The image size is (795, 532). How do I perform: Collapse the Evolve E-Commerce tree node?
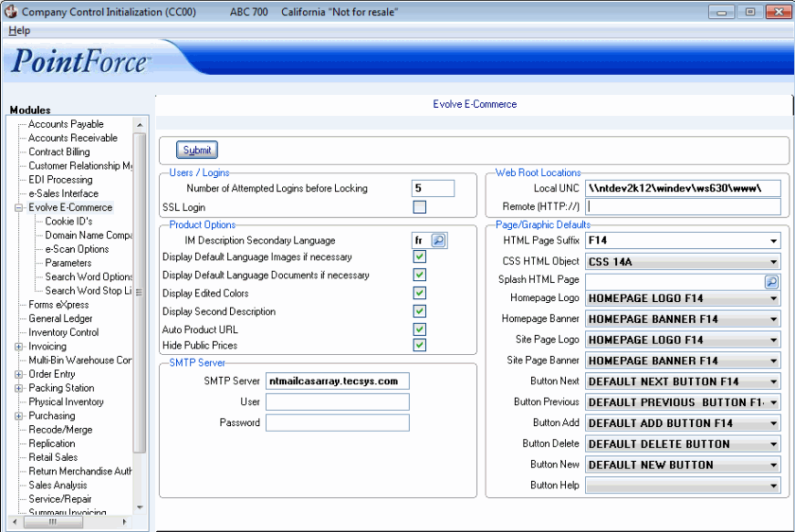(19, 207)
